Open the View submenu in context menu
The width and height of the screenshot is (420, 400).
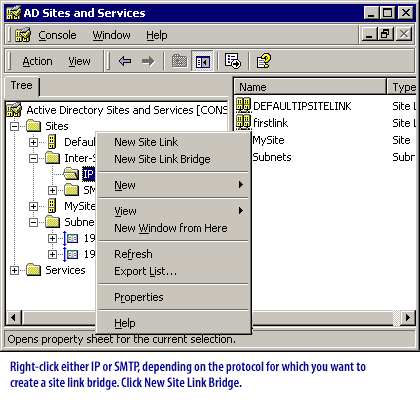point(173,211)
